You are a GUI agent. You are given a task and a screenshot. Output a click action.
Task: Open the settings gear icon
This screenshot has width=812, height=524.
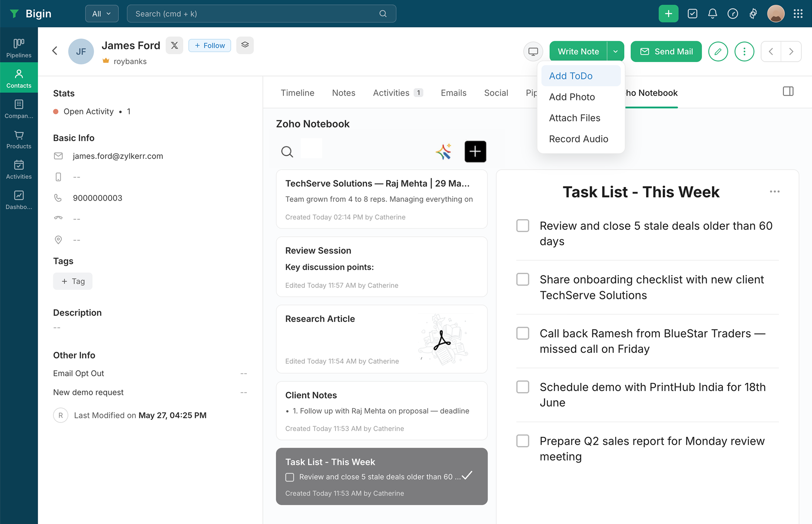753,14
